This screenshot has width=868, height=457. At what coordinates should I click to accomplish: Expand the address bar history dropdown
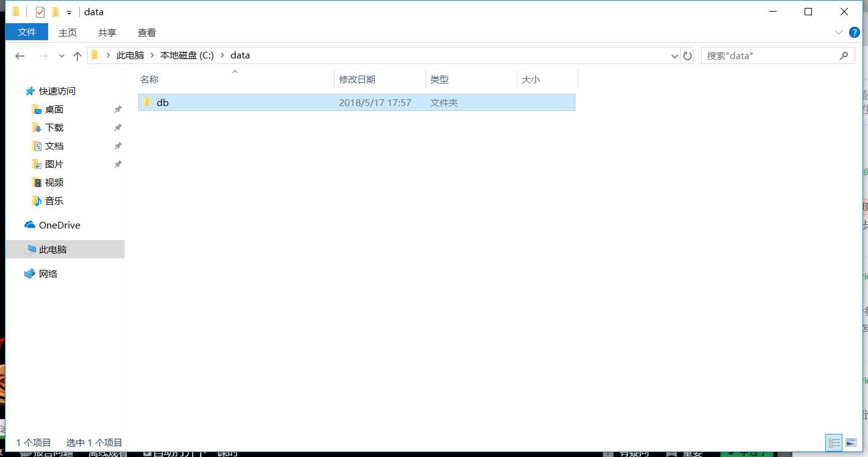pos(674,56)
